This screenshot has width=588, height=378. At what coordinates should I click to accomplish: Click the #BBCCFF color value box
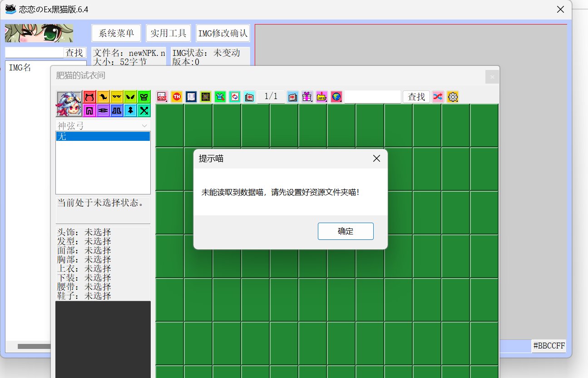pos(549,346)
